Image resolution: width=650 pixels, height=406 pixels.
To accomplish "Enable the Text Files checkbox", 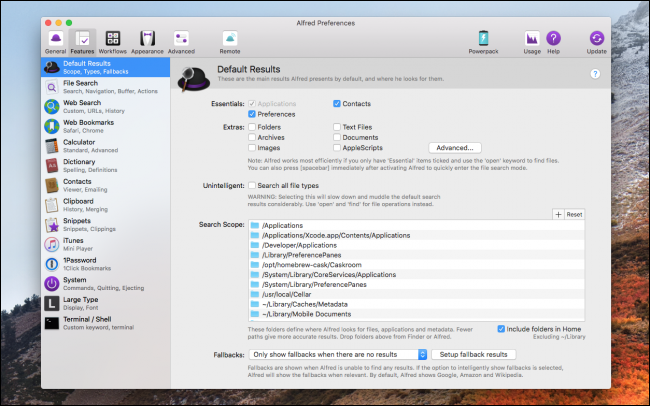I will pos(337,127).
